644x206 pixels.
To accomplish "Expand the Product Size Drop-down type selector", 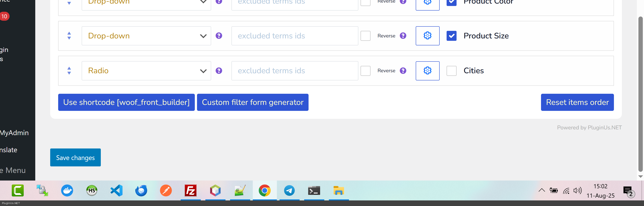I will [146, 36].
